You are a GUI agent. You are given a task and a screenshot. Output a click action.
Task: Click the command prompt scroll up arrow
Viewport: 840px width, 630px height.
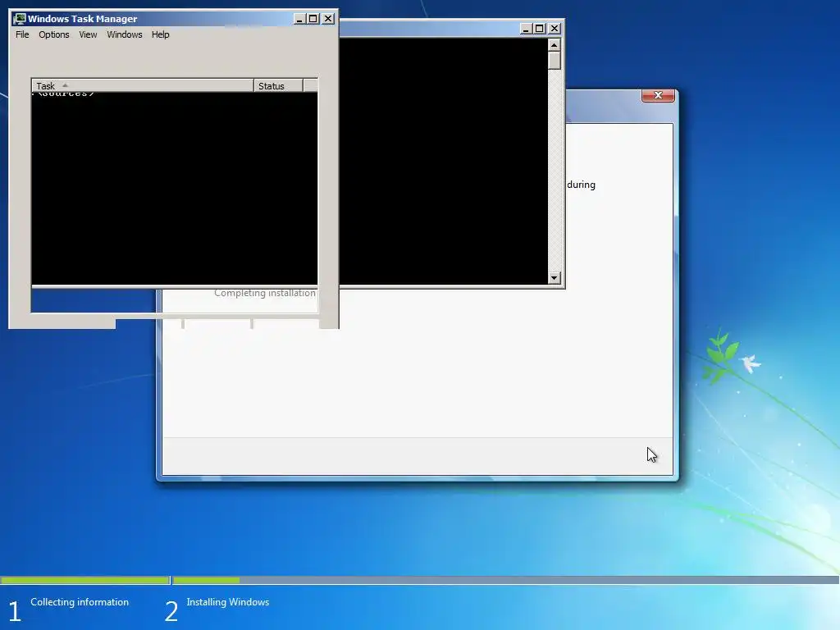pyautogui.click(x=554, y=44)
